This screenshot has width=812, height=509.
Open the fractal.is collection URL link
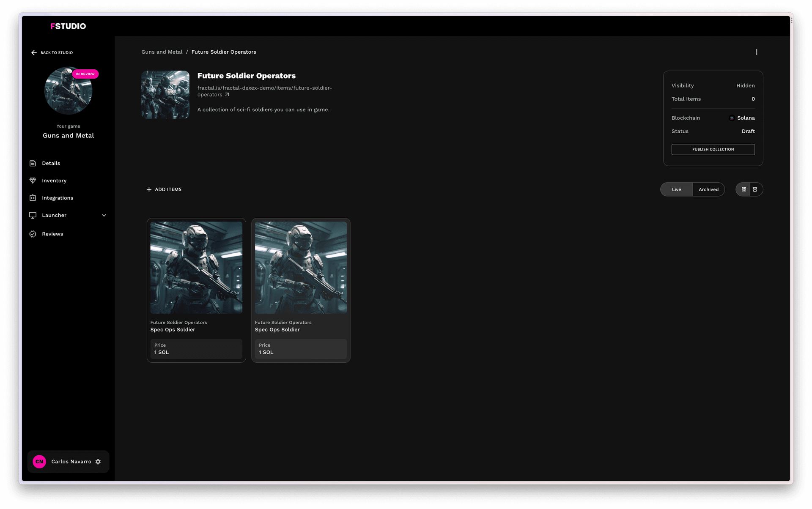pos(264,91)
